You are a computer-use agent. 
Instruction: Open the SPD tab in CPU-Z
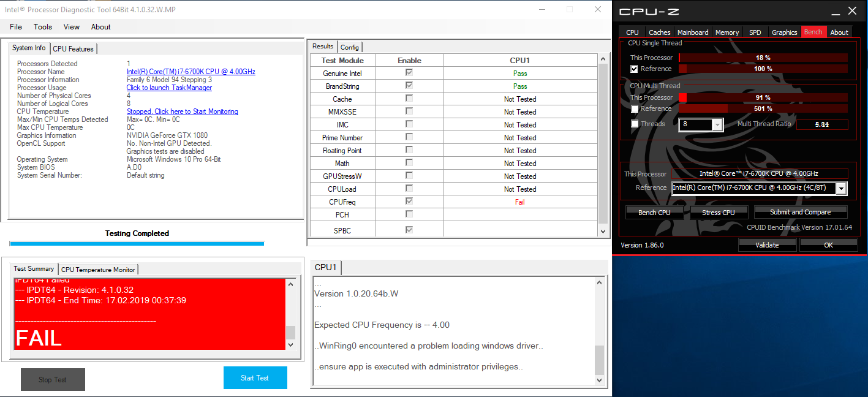pyautogui.click(x=755, y=32)
